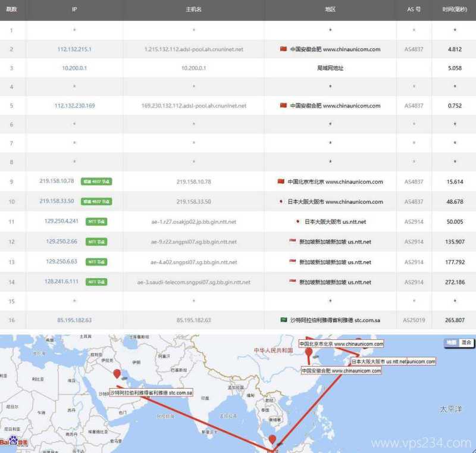Image resolution: width=476 pixels, height=453 pixels.
Task: Open the 112.132.215.1 IP link
Action: point(74,49)
